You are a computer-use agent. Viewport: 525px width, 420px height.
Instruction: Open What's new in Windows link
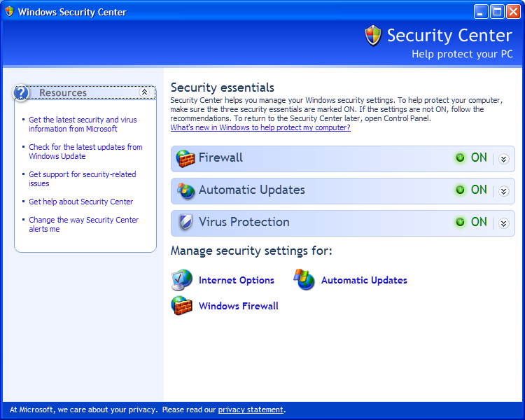point(260,127)
